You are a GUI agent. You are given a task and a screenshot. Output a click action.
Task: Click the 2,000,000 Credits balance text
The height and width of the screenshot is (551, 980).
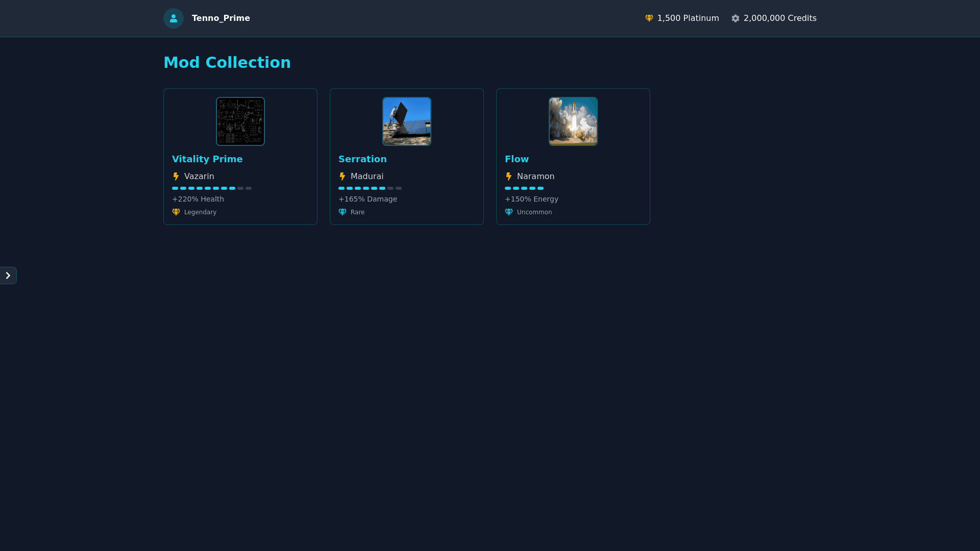pos(779,18)
